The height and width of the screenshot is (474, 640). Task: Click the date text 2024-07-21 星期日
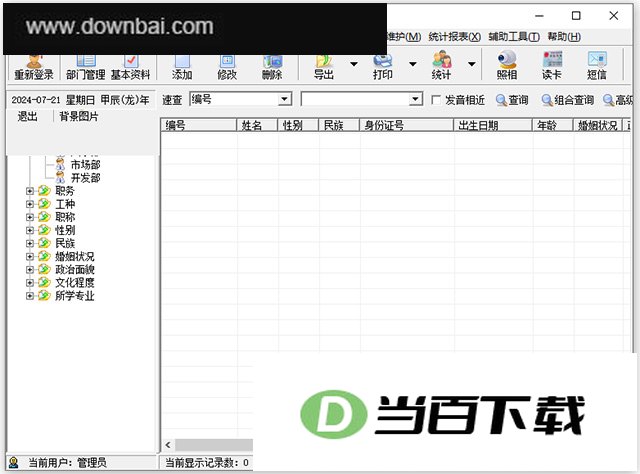tap(53, 100)
